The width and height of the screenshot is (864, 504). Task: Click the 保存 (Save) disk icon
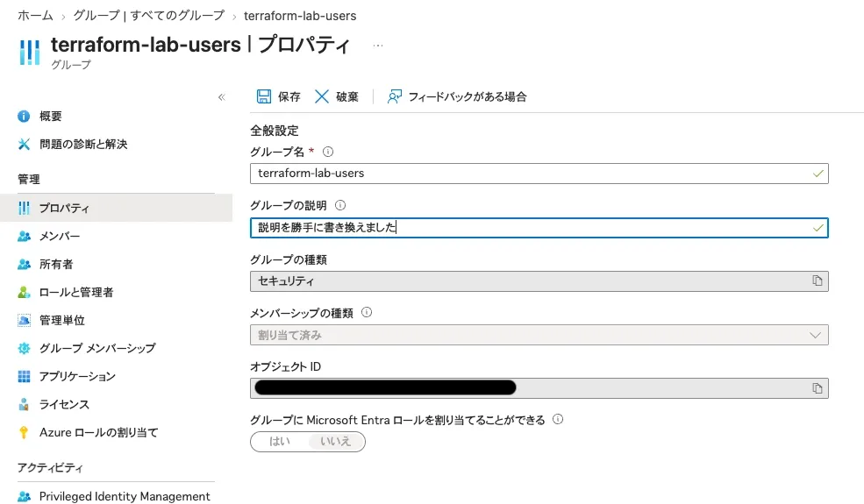point(264,96)
